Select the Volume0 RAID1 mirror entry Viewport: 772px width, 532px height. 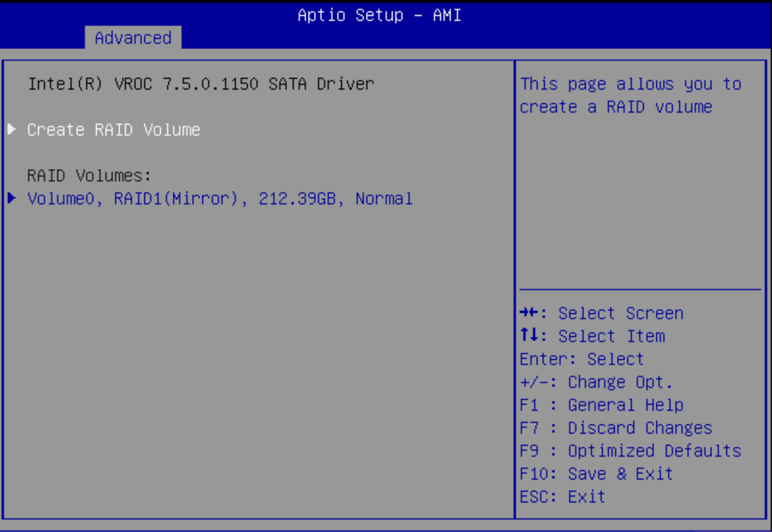pyautogui.click(x=220, y=199)
